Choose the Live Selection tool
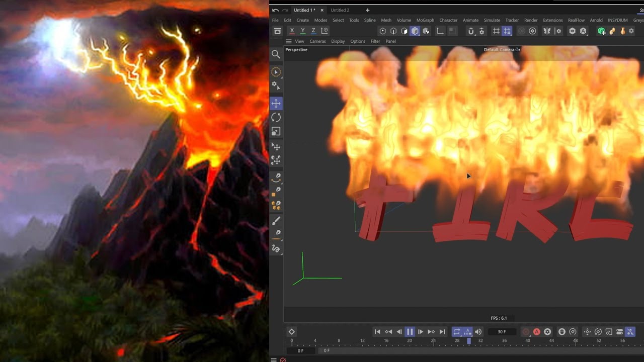Viewport: 644px width, 362px height. [x=276, y=72]
